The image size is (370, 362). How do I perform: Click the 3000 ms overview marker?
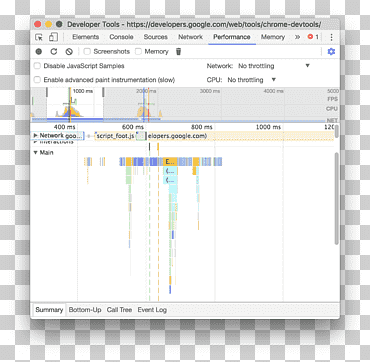click(210, 91)
